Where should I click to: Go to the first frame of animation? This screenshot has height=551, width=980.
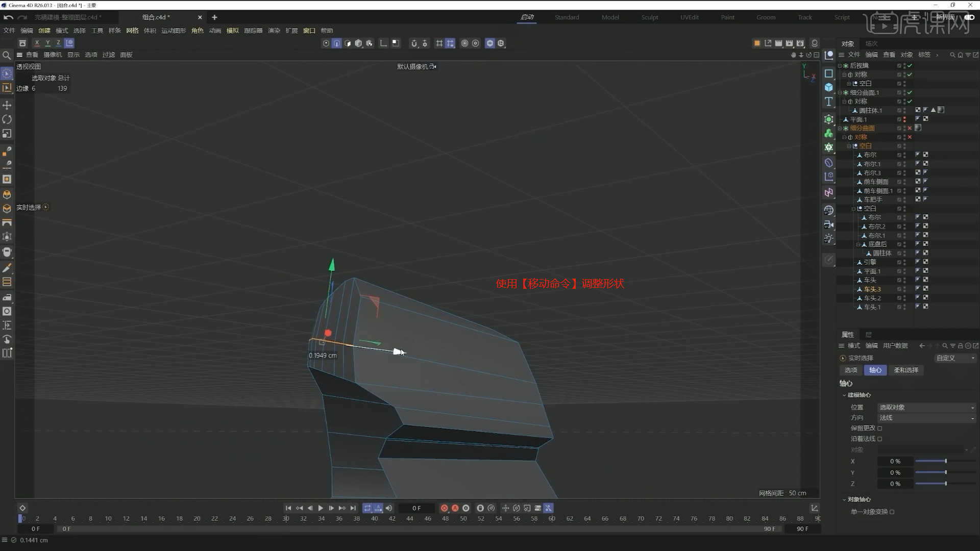tap(288, 508)
